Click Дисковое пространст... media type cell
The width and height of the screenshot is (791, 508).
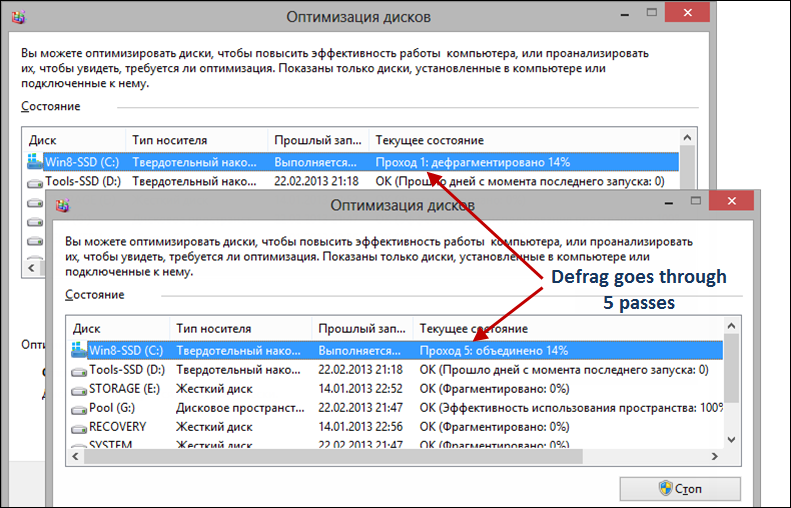(x=240, y=408)
